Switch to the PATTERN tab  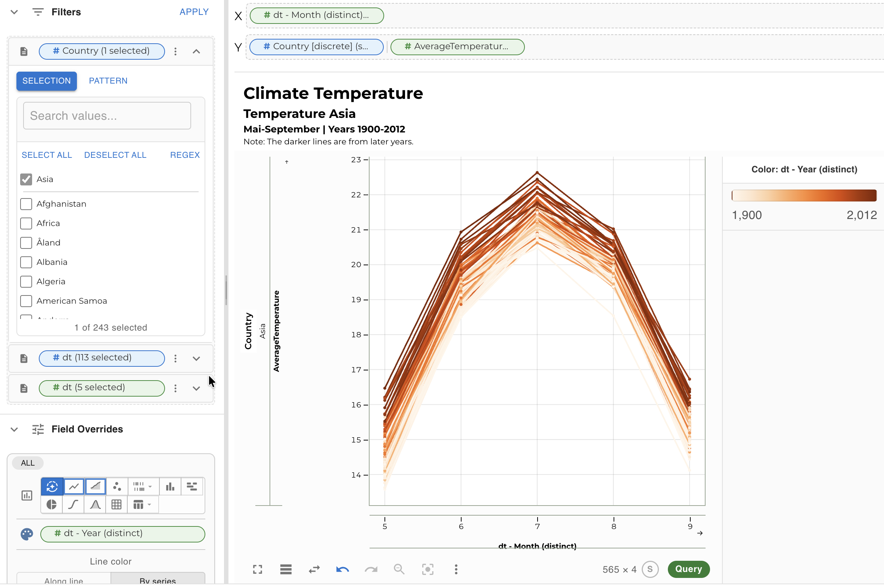click(x=108, y=81)
